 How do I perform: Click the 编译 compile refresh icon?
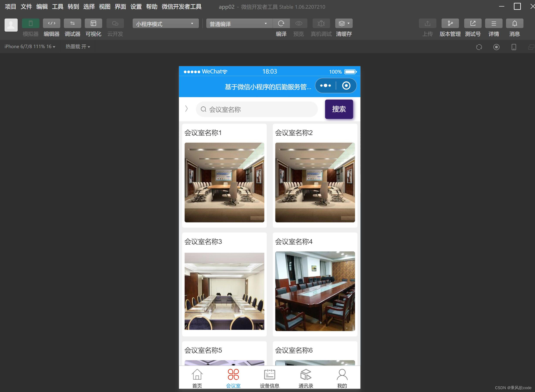[281, 23]
